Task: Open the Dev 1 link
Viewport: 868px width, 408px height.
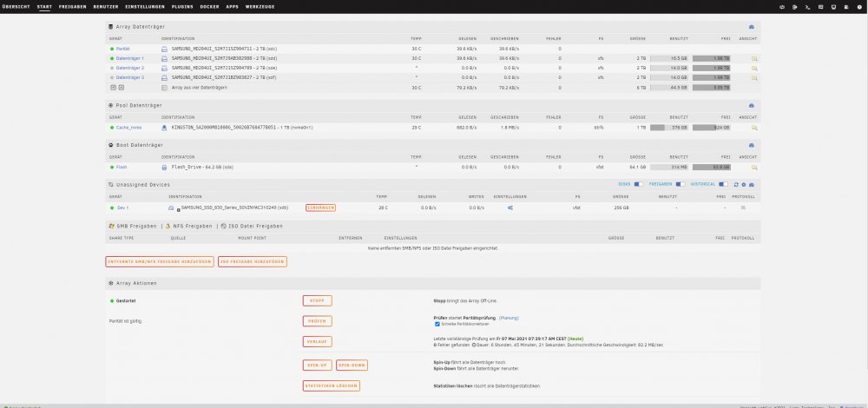Action: coord(122,207)
